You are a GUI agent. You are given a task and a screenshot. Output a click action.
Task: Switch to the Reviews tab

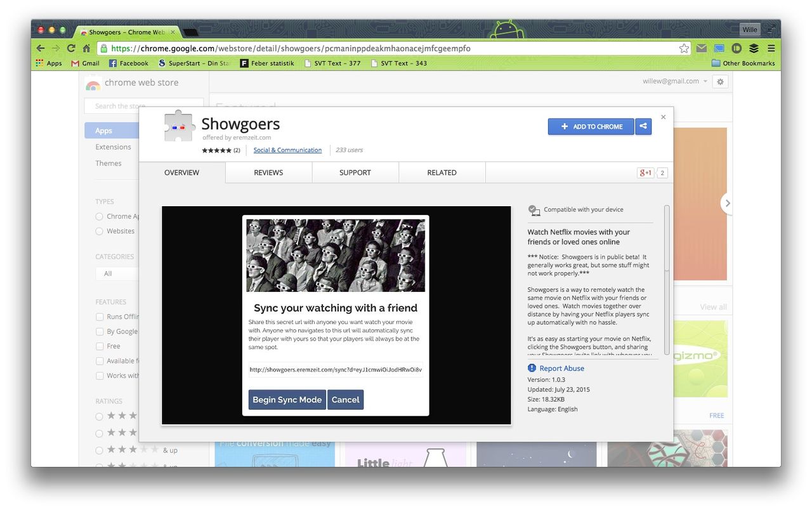click(268, 173)
